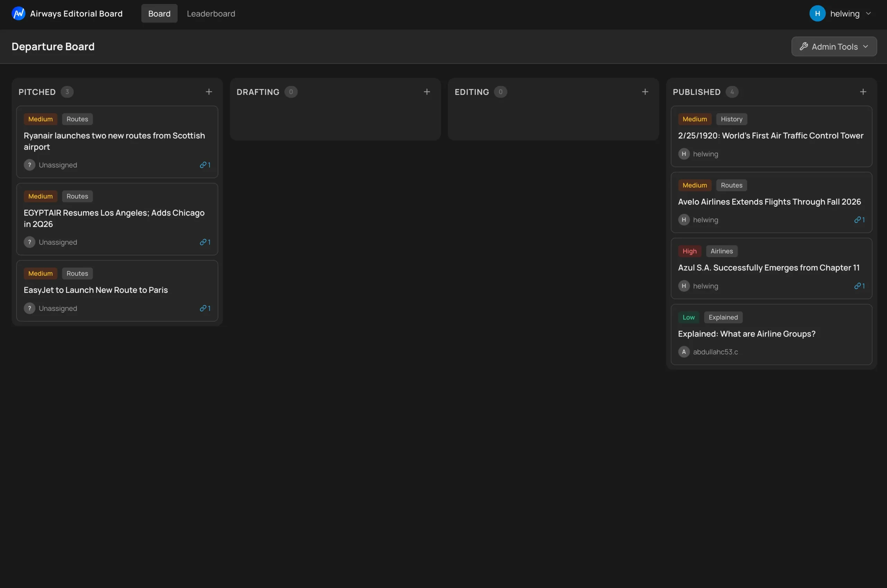Click unassigned avatar on EGYPTAIR card

click(x=29, y=242)
